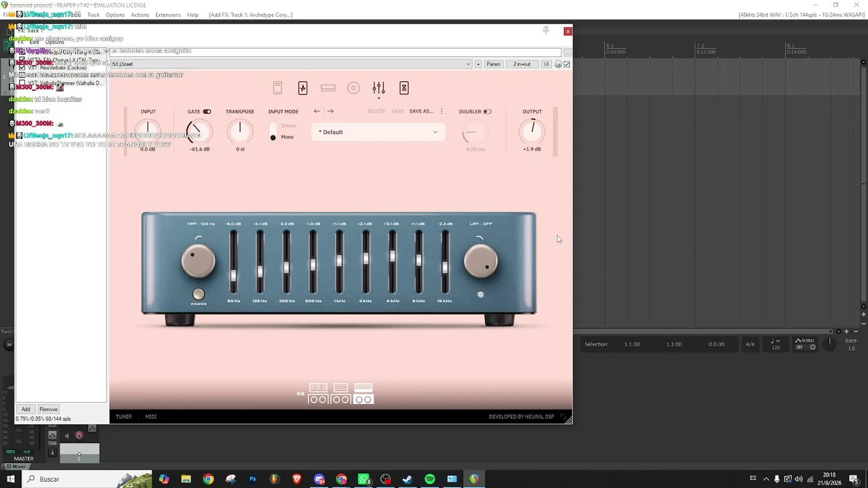Open the MIDI tab in plugin footer
Image resolution: width=868 pixels, height=488 pixels.
[151, 417]
